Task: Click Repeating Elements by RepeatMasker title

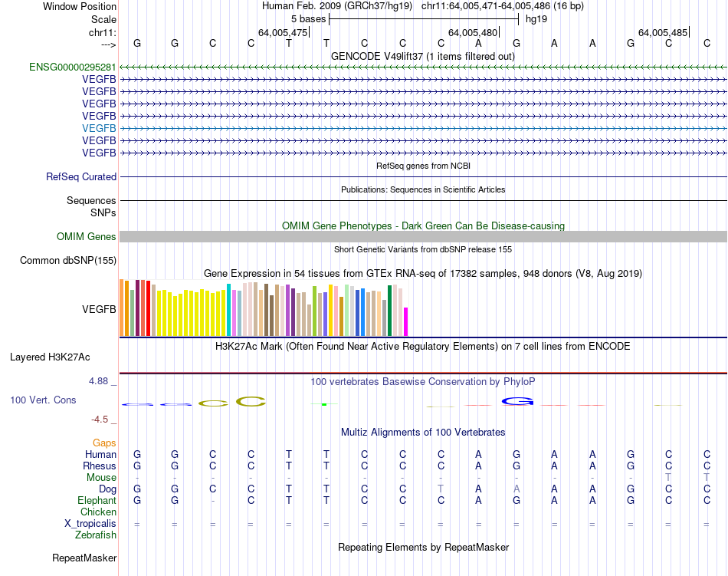Action: point(424,548)
